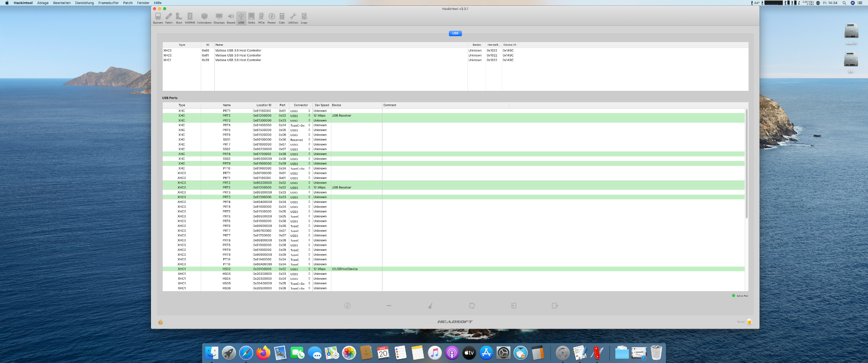868x363 pixels.
Task: Open the Fenster menu
Action: [x=143, y=3]
